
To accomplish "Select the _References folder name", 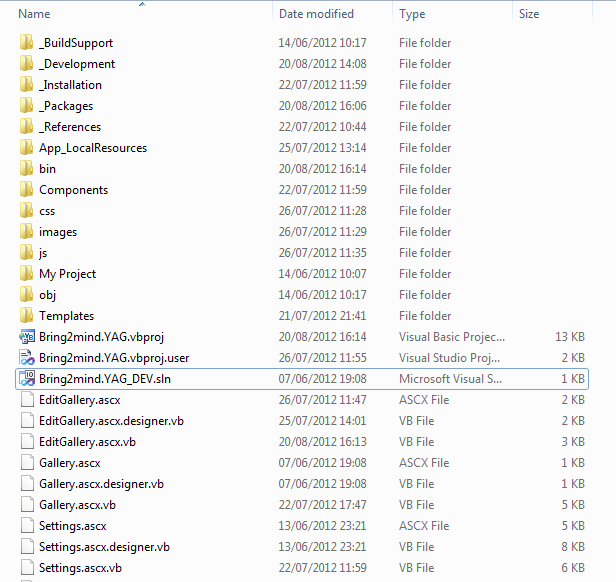I will tap(70, 127).
